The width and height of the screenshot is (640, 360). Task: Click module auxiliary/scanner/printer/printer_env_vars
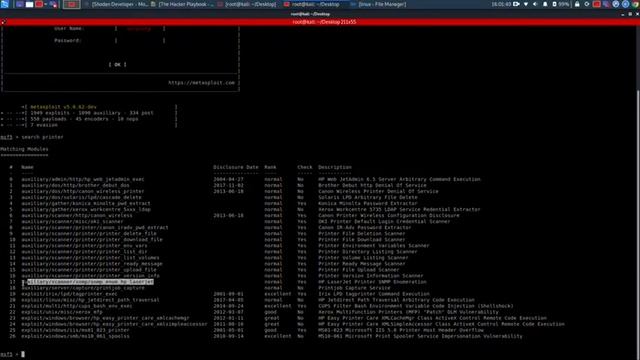[84, 246]
